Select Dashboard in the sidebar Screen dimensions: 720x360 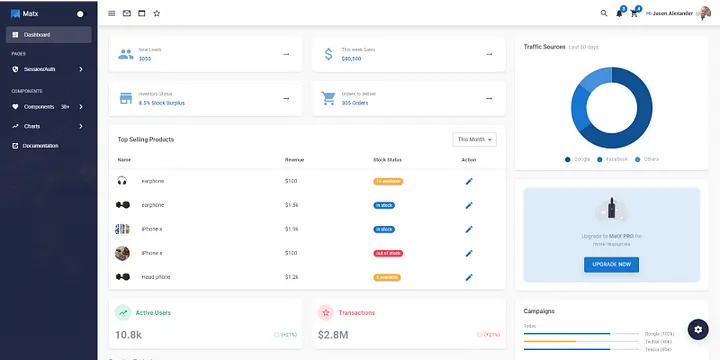(x=49, y=34)
